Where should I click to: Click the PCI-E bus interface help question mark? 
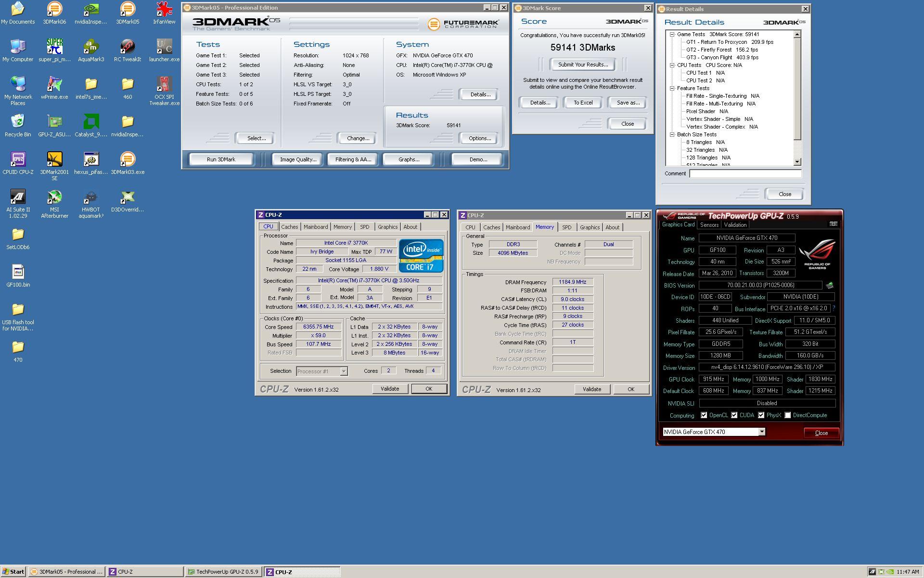(x=834, y=308)
